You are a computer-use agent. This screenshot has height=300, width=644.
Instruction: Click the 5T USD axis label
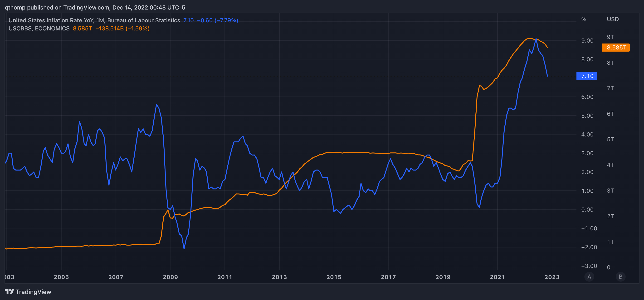pos(610,139)
